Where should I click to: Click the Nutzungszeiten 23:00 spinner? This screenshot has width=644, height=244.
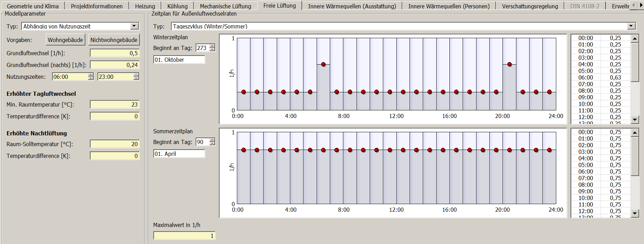click(x=136, y=77)
